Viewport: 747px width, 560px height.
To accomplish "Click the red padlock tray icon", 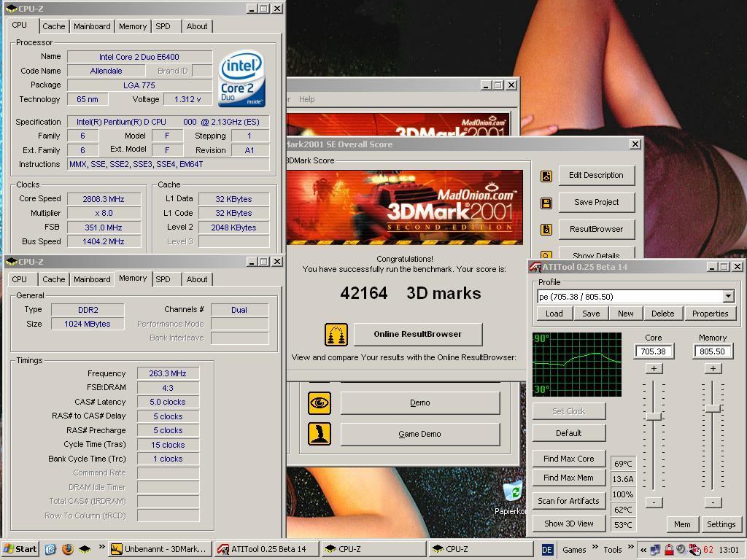I will (669, 550).
